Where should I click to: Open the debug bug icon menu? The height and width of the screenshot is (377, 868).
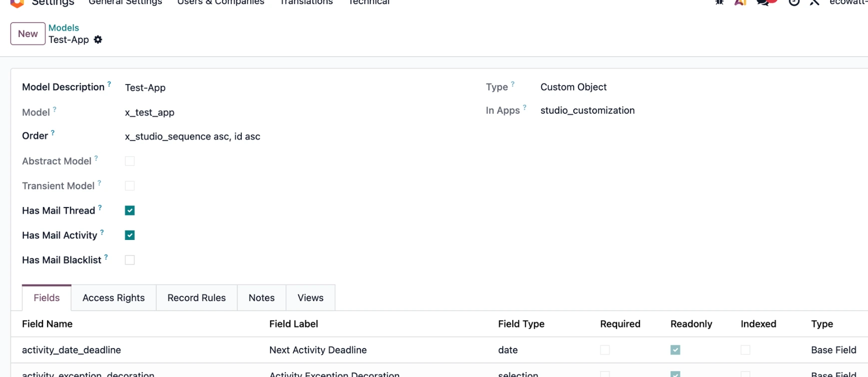[720, 2]
